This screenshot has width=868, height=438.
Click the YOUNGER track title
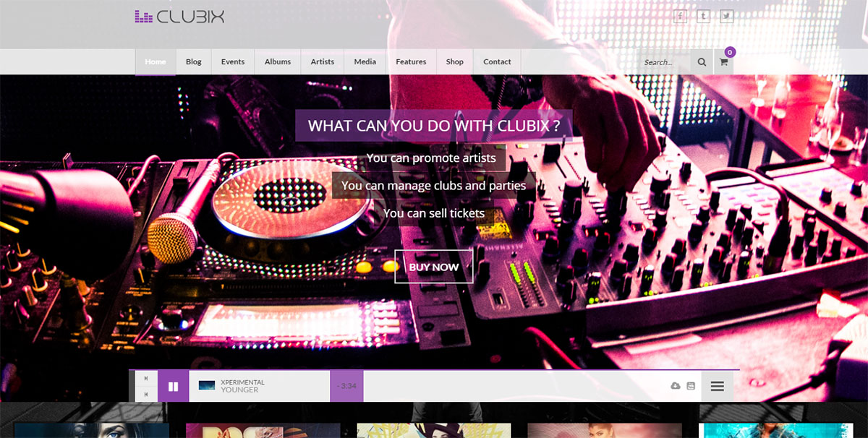click(x=239, y=390)
